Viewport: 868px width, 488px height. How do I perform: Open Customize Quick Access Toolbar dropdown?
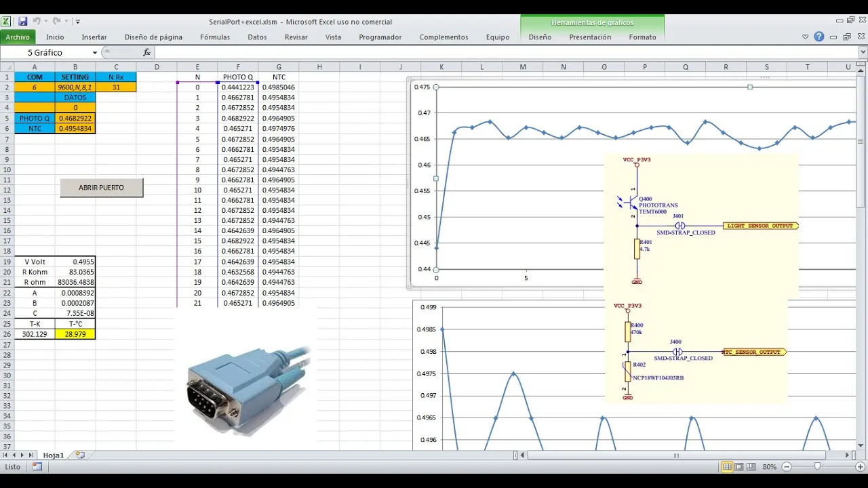click(x=77, y=22)
